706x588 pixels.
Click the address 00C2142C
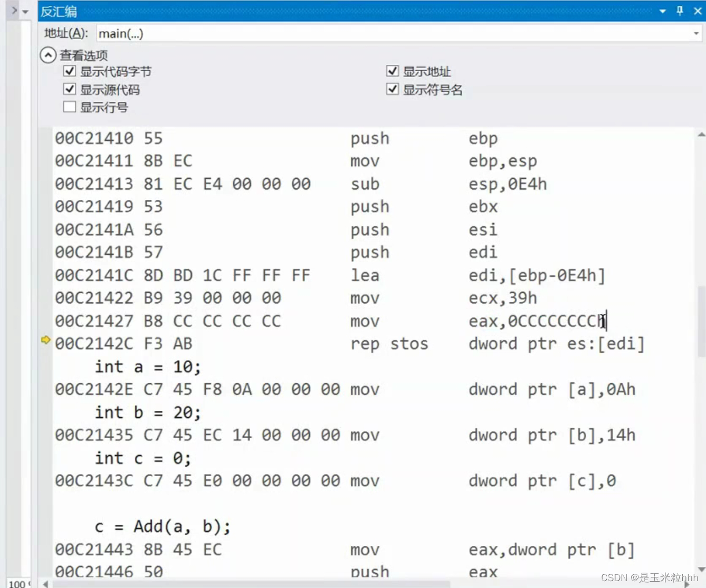point(94,344)
